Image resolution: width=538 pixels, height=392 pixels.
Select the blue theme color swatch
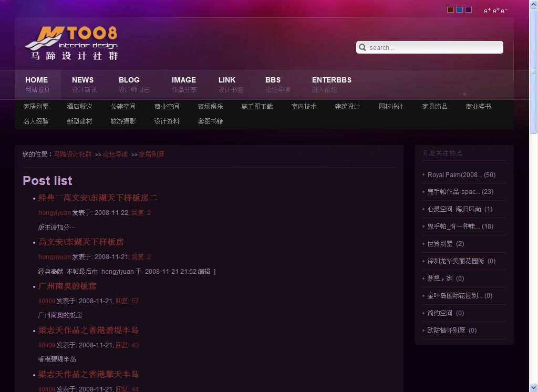(459, 9)
